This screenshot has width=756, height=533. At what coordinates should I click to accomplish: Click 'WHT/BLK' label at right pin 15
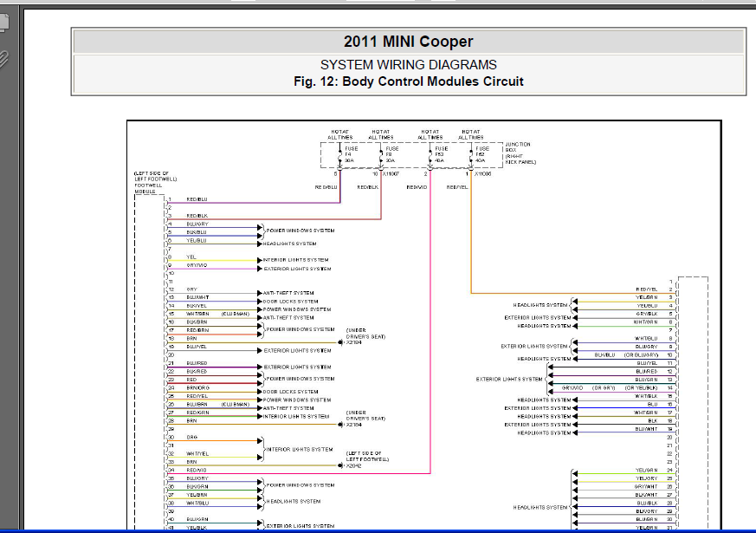click(x=646, y=396)
